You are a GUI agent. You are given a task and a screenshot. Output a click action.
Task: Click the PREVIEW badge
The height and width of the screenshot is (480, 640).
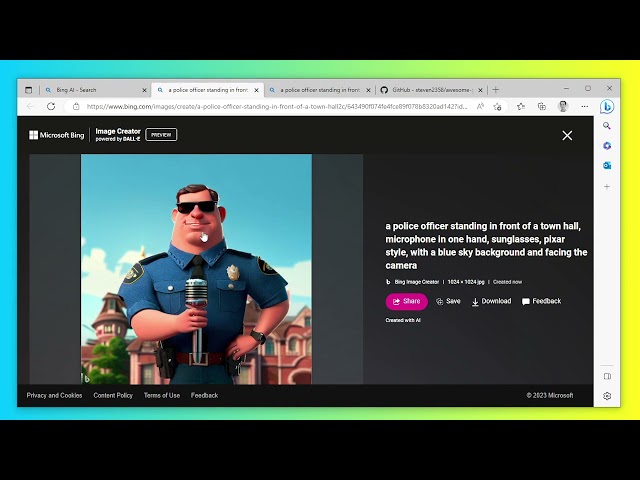pyautogui.click(x=161, y=135)
